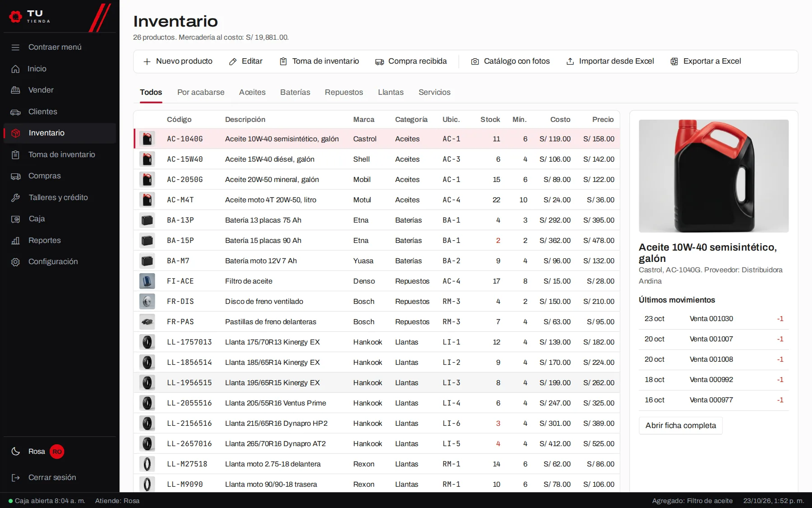This screenshot has height=508, width=812.
Task: Select Pastillas de freno delanteras row
Action: point(377,322)
